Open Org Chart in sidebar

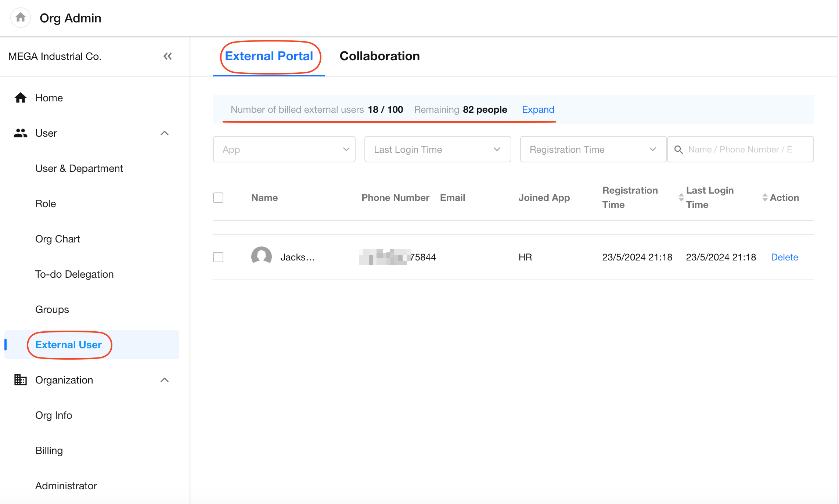tap(58, 239)
